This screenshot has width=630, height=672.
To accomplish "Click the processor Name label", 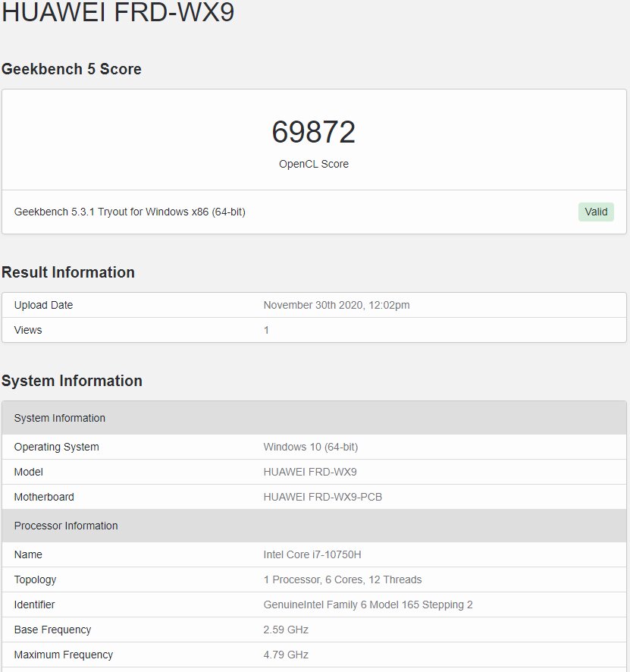I will [28, 554].
